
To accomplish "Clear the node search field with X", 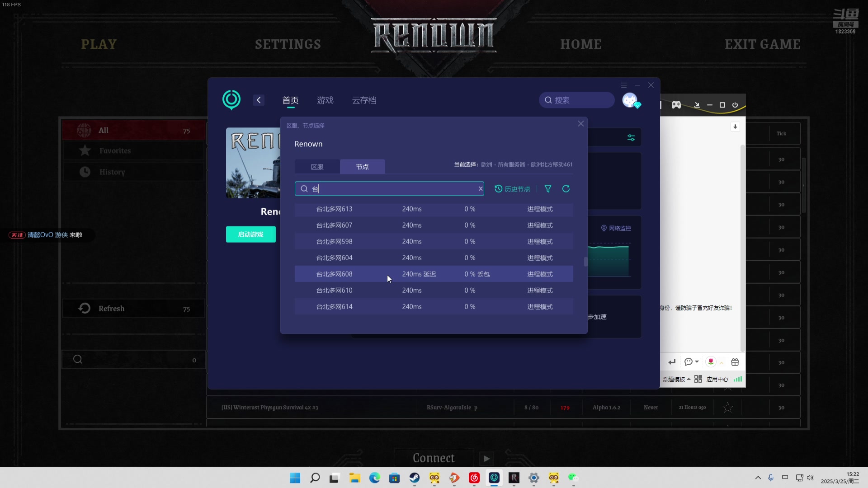I will (x=481, y=189).
